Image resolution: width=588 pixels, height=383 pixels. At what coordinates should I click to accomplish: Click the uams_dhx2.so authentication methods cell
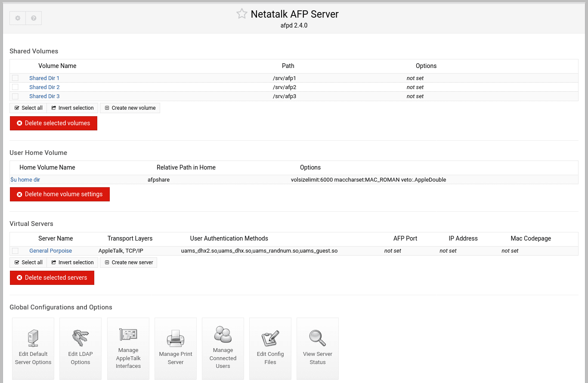pyautogui.click(x=259, y=250)
